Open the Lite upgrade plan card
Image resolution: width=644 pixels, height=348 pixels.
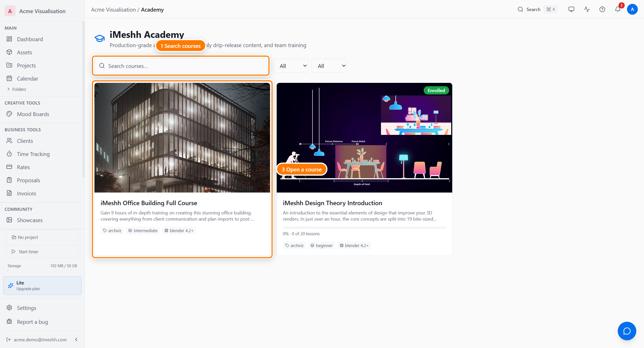(42, 286)
